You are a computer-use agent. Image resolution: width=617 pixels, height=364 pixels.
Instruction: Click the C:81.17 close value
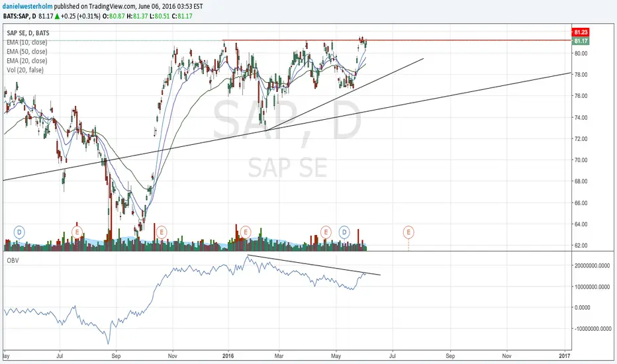(182, 16)
